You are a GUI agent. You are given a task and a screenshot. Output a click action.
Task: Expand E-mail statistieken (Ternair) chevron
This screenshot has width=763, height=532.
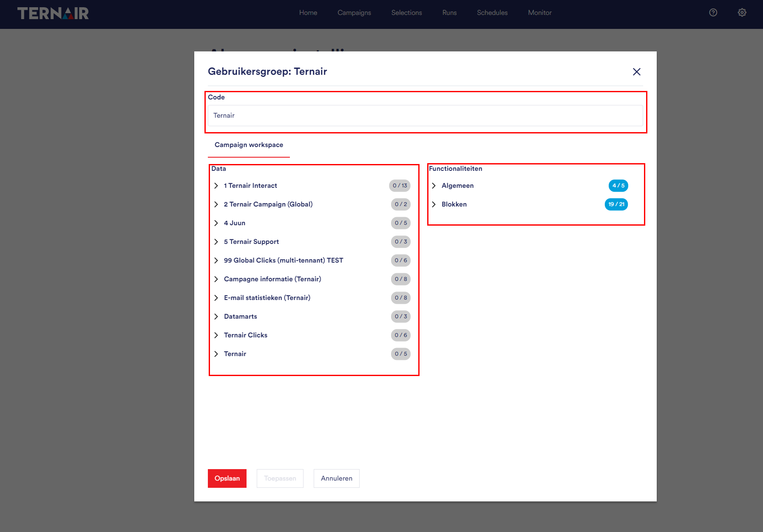click(x=216, y=298)
